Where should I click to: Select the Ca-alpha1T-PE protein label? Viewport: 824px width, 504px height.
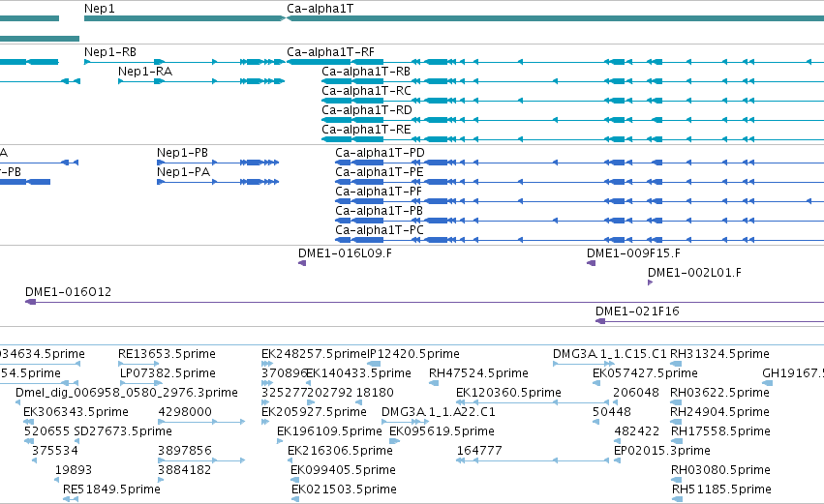pyautogui.click(x=380, y=172)
